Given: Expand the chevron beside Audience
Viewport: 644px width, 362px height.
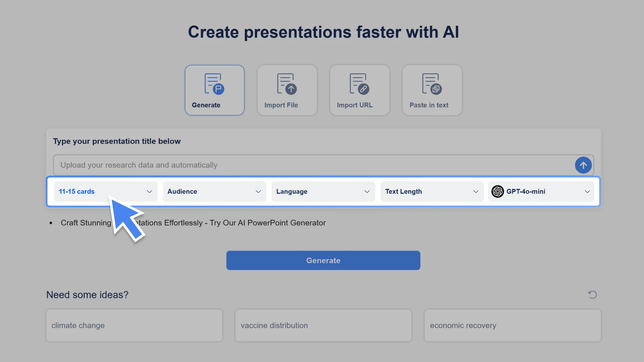Looking at the screenshot, I should click(x=258, y=191).
